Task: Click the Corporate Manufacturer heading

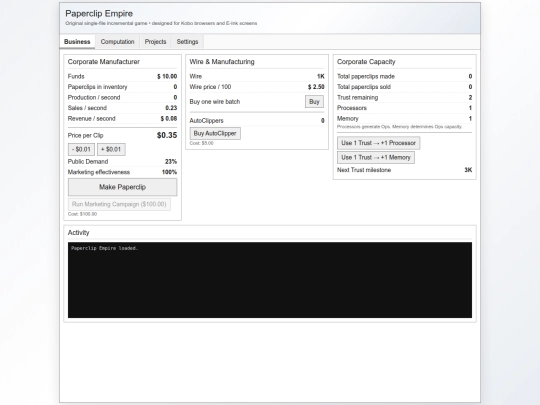Action: point(104,62)
